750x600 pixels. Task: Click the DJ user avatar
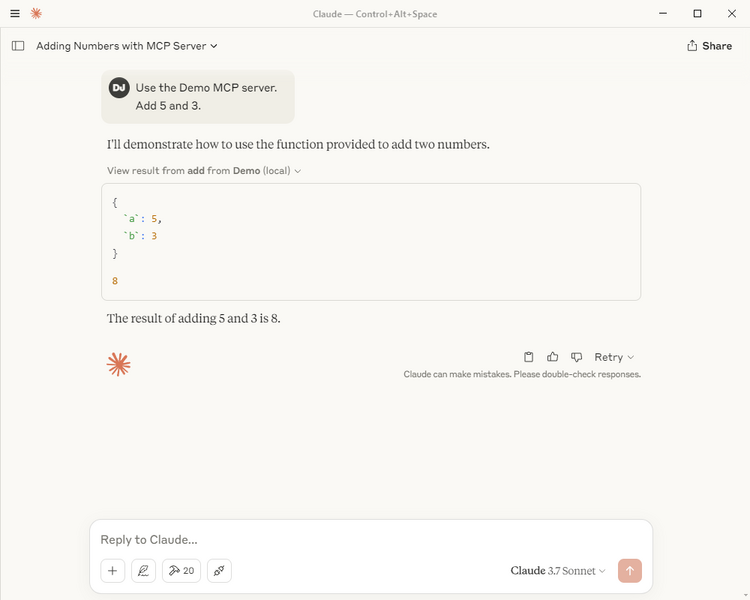tap(119, 87)
